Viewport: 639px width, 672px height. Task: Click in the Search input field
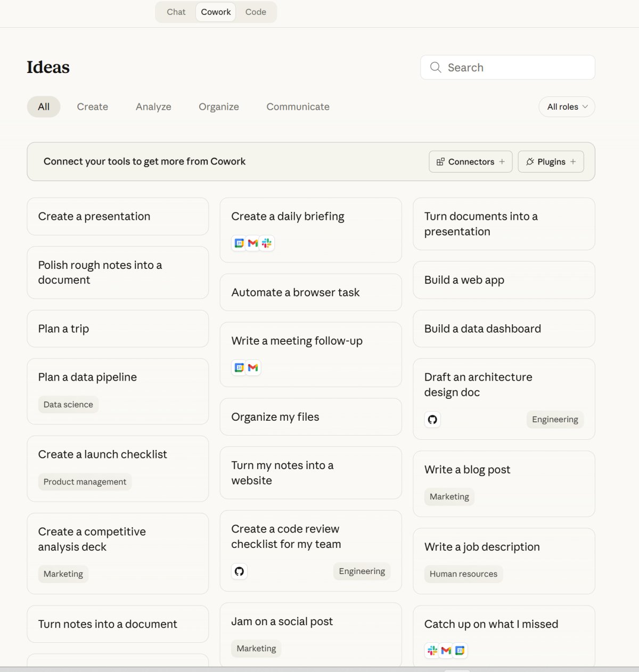[x=517, y=68]
